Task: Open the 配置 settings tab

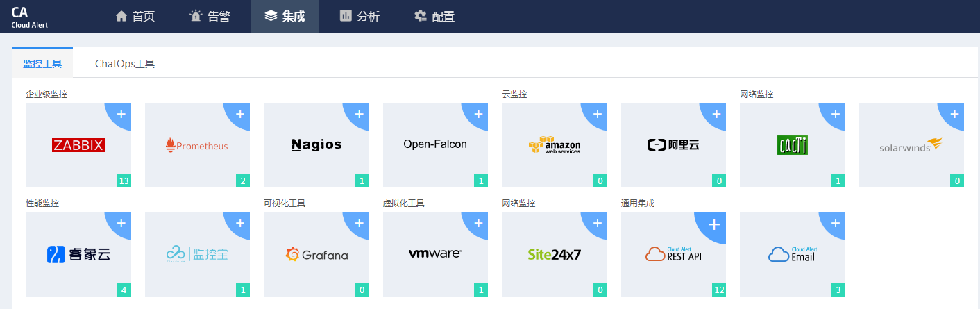Action: tap(434, 17)
